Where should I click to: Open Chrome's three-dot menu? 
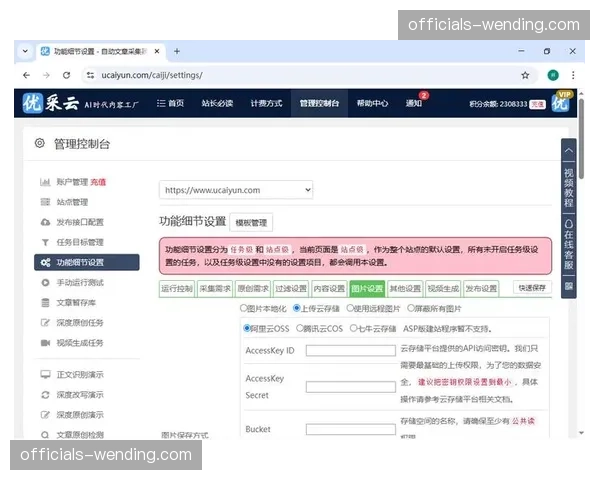coord(573,75)
